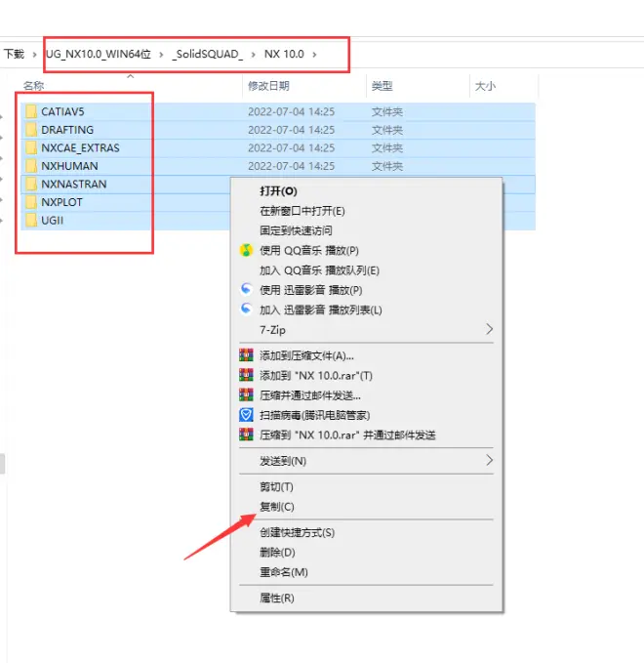This screenshot has height=663, width=644.
Task: Open the dropdown chevron after 下载 in address bar
Action: pos(35,55)
